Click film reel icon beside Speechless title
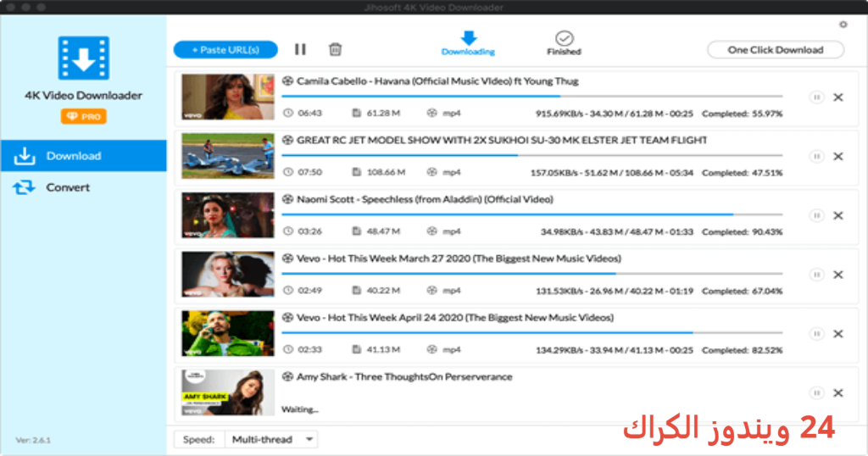 pos(287,200)
